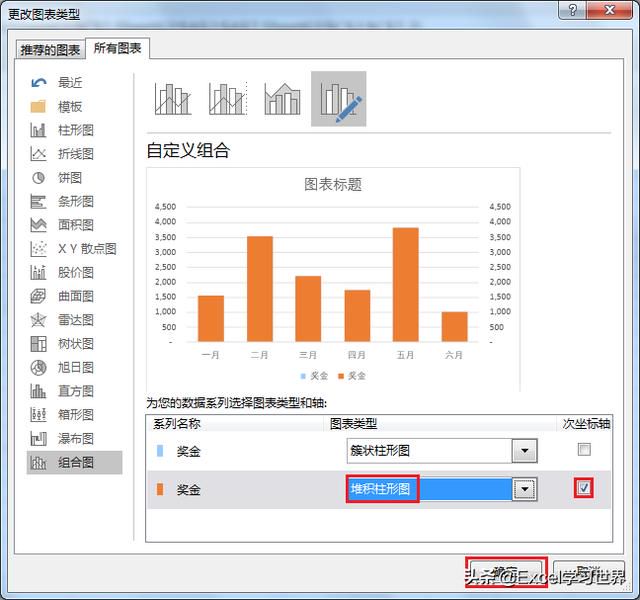Choose the Box and Whisker (箱形图) icon
The width and height of the screenshot is (640, 600).
point(38,415)
